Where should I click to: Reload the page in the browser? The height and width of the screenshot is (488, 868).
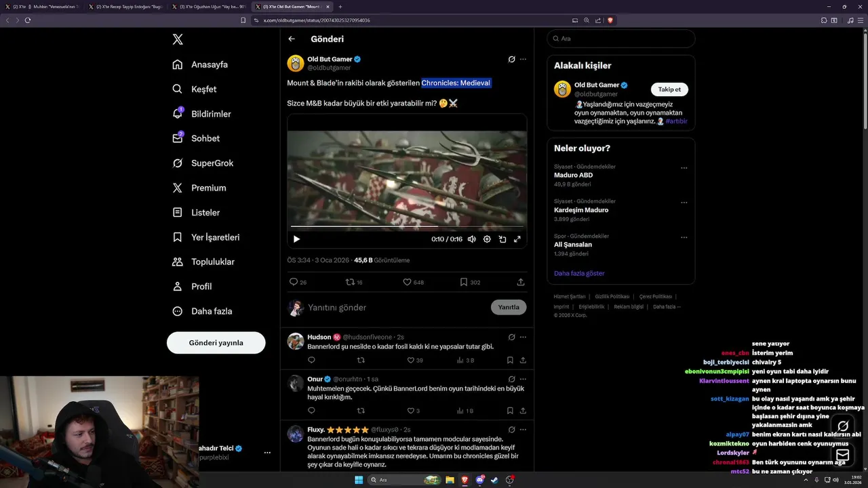pyautogui.click(x=28, y=20)
